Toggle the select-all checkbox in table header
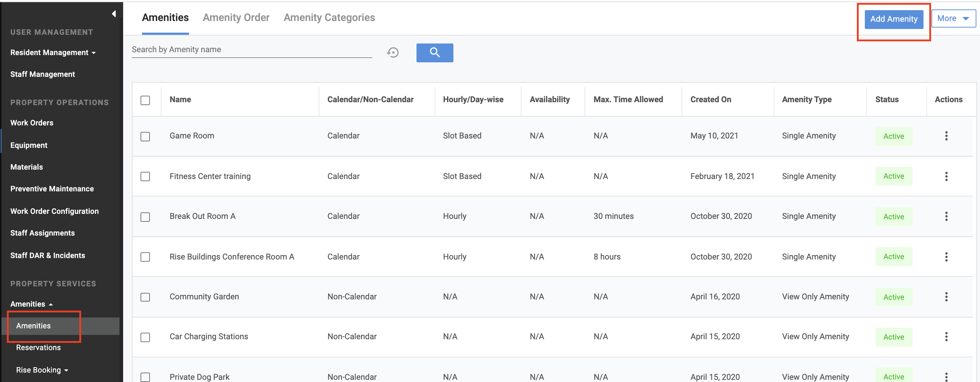This screenshot has height=382, width=980. tap(145, 100)
